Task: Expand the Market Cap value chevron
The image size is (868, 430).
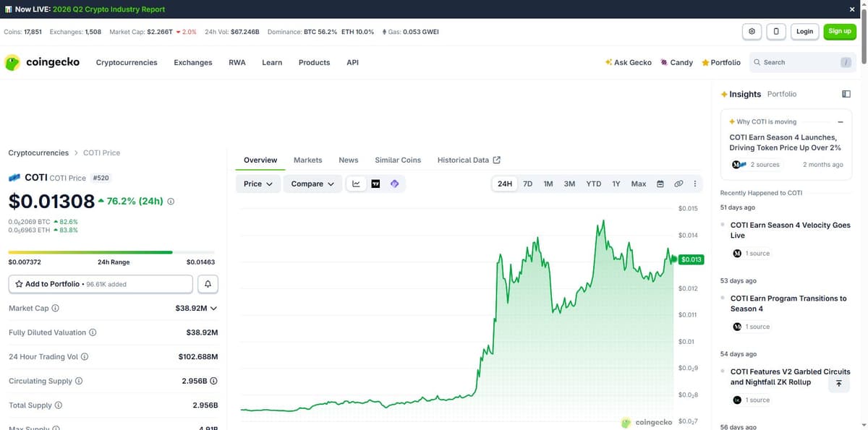Action: coord(213,309)
